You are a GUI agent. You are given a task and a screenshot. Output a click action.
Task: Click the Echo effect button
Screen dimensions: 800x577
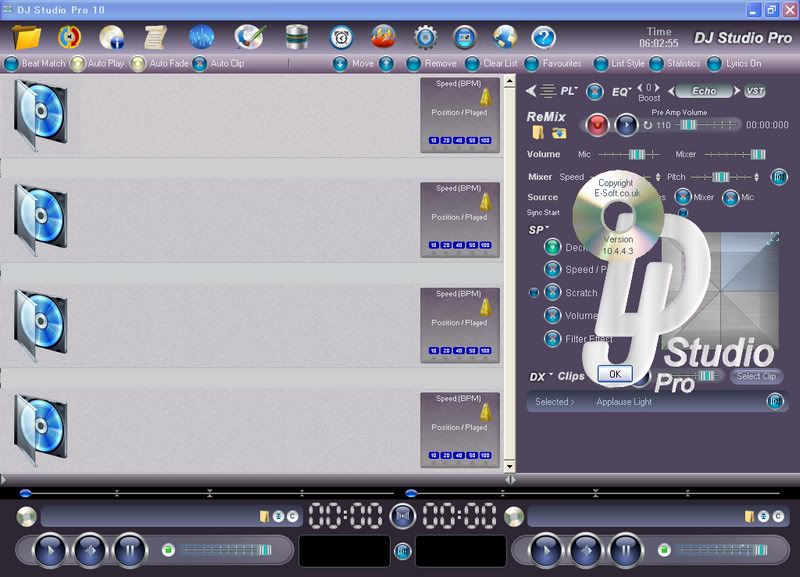(x=704, y=91)
